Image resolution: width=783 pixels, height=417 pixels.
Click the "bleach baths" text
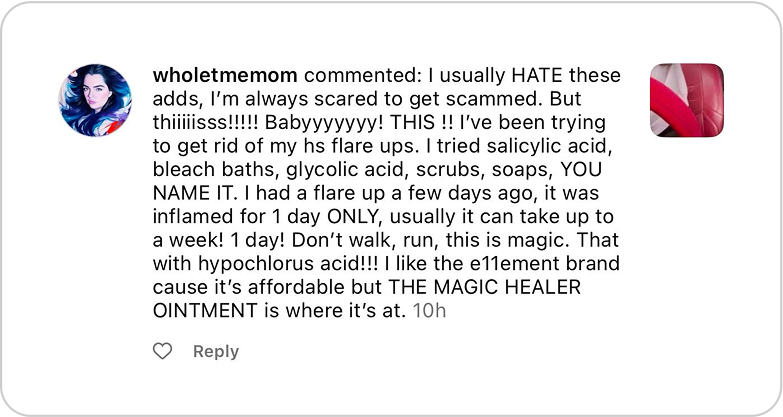(211, 170)
